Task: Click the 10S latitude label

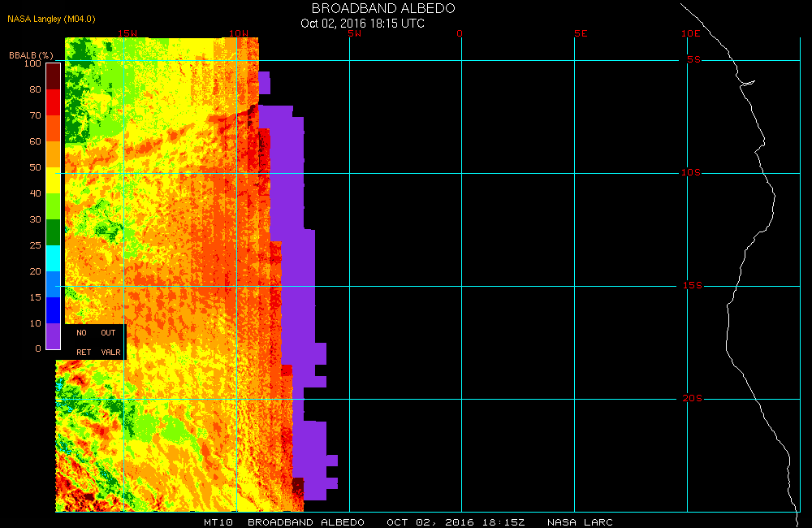Action: click(690, 172)
